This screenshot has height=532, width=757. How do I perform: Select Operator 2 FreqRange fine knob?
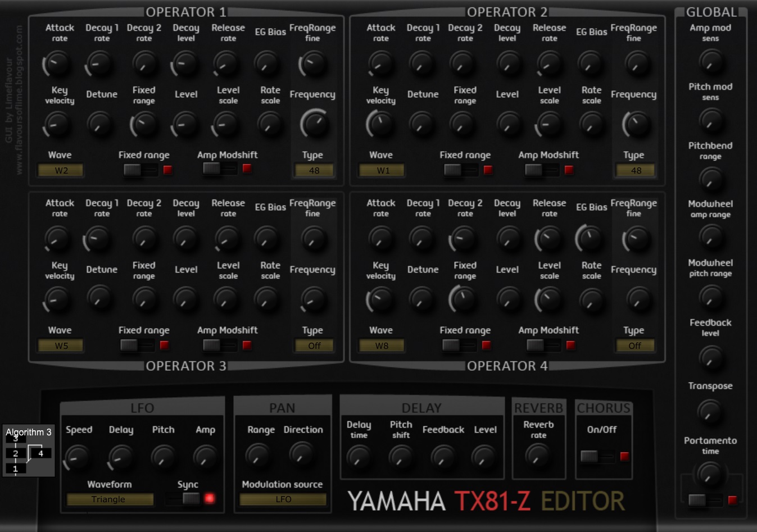(x=637, y=64)
